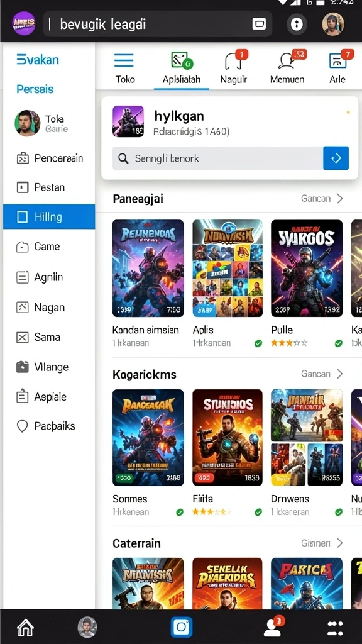Go to Home in bottom bar

(25, 627)
